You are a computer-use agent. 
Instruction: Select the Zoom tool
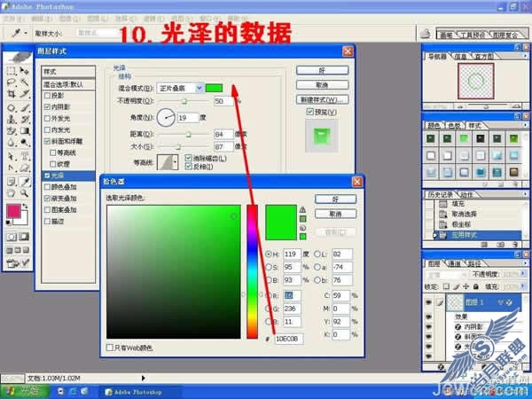click(24, 193)
